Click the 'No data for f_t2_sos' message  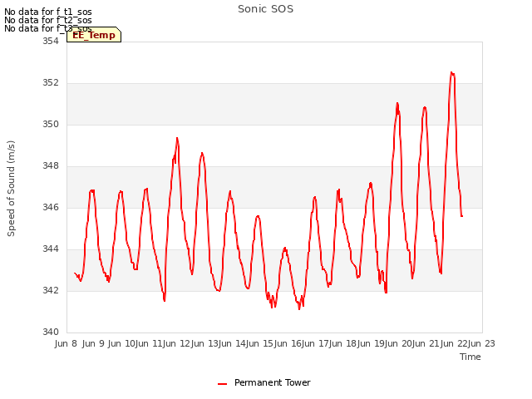tap(48, 20)
